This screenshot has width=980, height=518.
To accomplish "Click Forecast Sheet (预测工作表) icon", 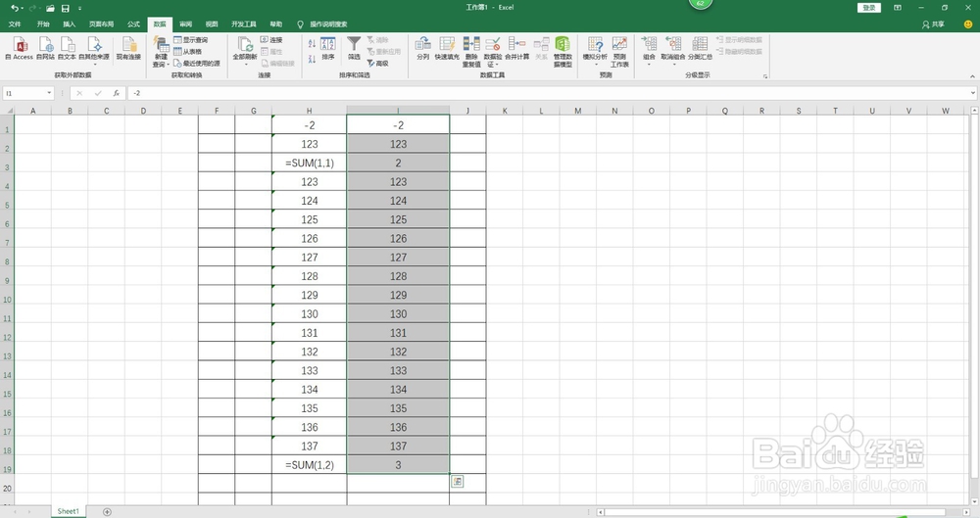I will pyautogui.click(x=619, y=51).
